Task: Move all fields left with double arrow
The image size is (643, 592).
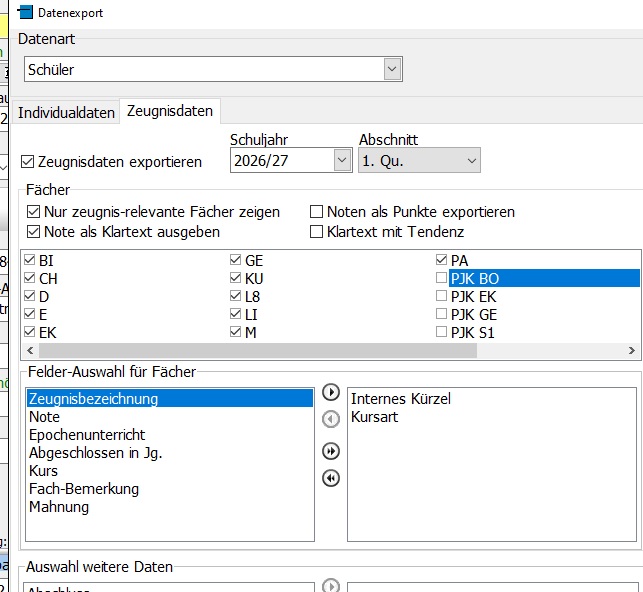Action: 331,478
